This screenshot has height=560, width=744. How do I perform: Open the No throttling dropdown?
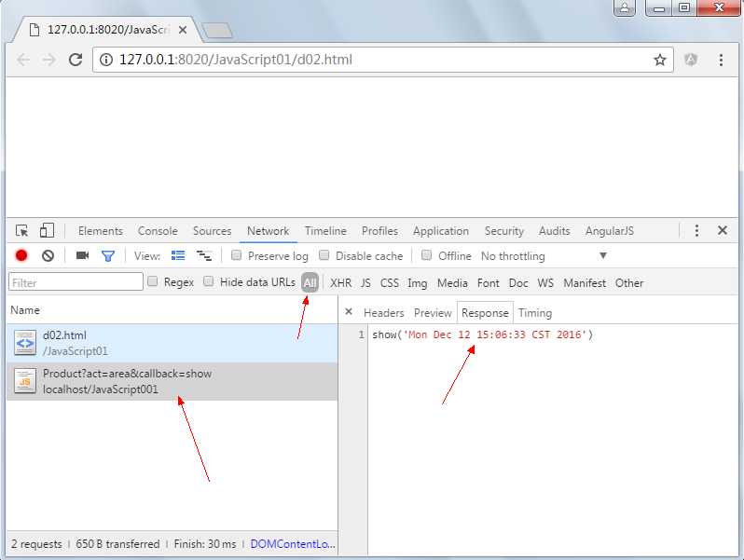[x=544, y=256]
